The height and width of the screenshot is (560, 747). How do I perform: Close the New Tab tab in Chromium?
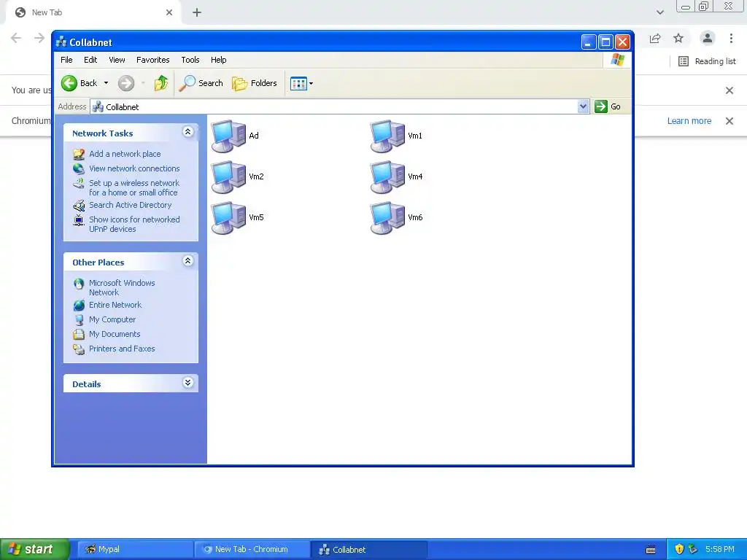pyautogui.click(x=169, y=12)
